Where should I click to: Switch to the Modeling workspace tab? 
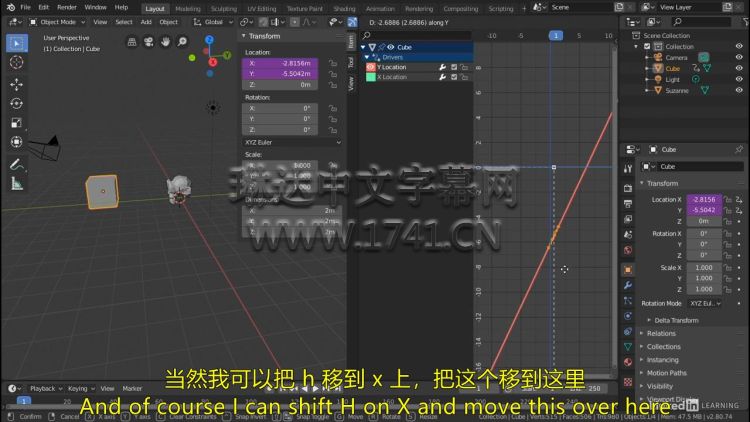pos(188,9)
